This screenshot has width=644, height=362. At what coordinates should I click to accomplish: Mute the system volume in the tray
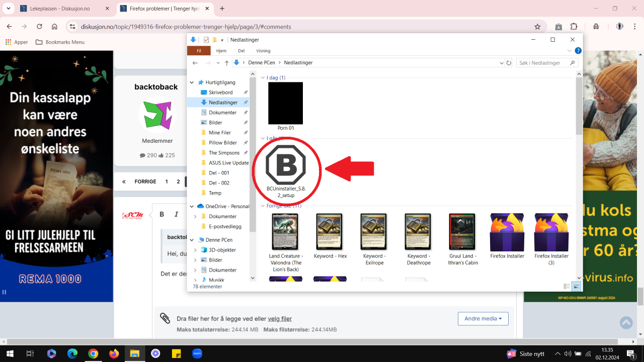568,353
